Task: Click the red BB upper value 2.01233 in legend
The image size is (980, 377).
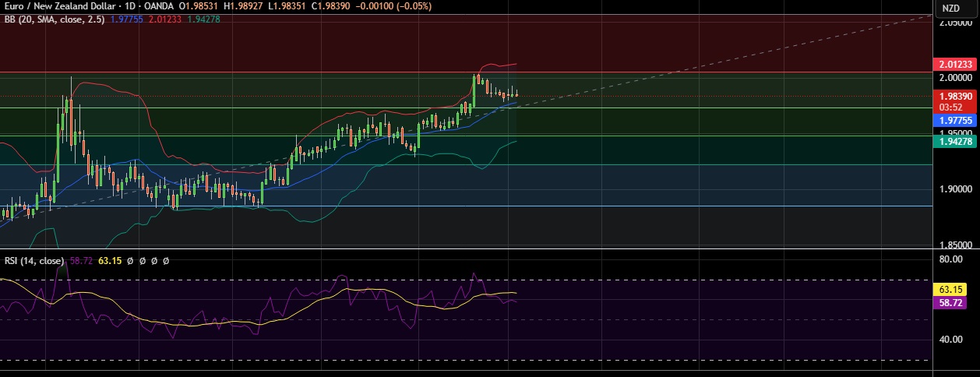Action: 164,19
